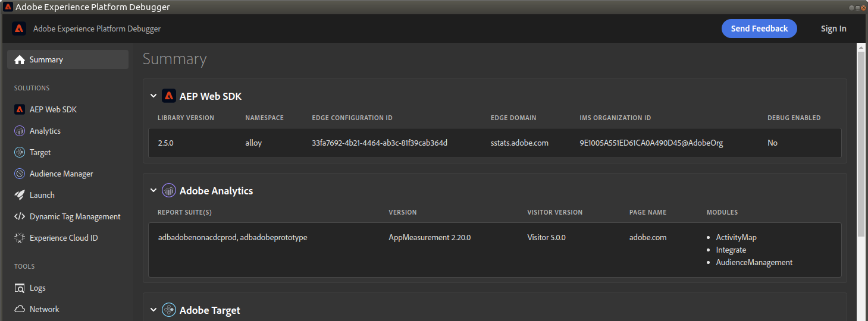Open Audience Manager in the sidebar
The image size is (868, 321).
tap(68, 174)
